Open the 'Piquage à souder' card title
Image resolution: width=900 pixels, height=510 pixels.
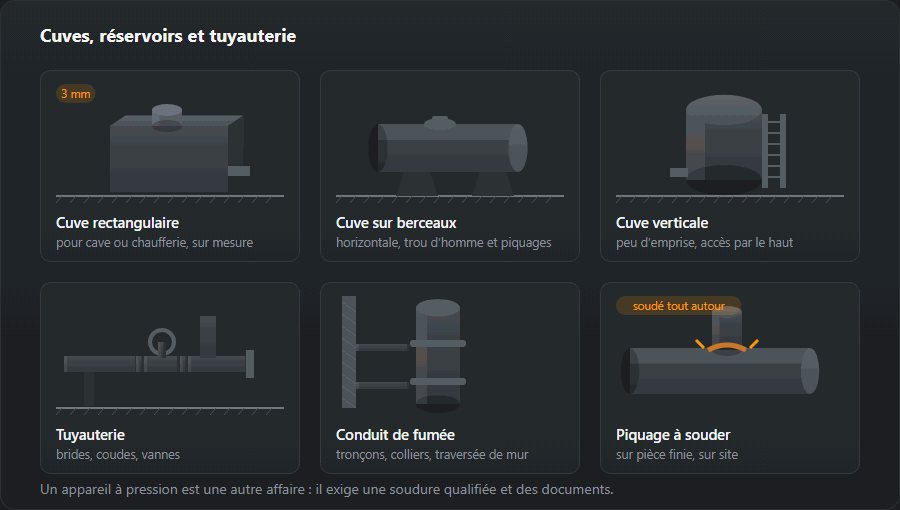(x=673, y=435)
